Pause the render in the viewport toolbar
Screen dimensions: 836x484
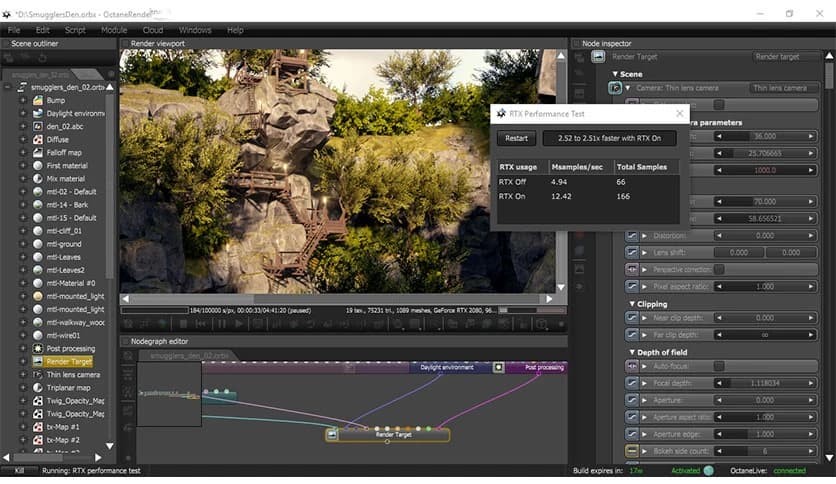pyautogui.click(x=222, y=324)
